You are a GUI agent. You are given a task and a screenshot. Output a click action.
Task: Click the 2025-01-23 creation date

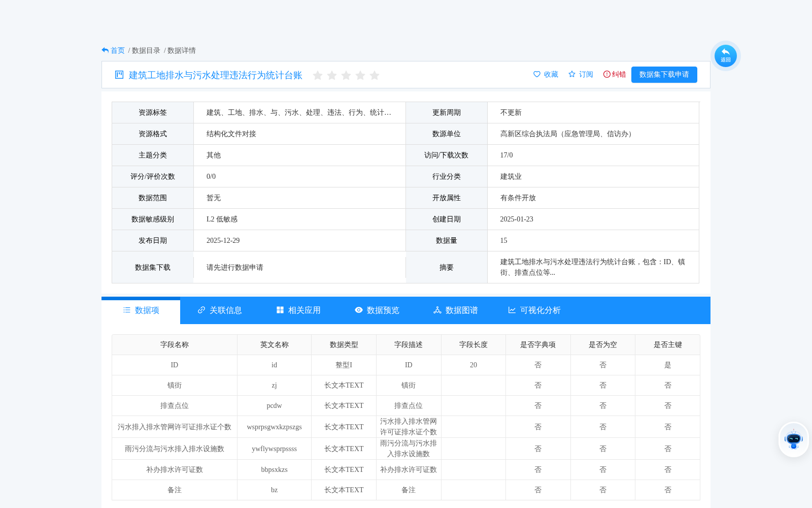[517, 219]
